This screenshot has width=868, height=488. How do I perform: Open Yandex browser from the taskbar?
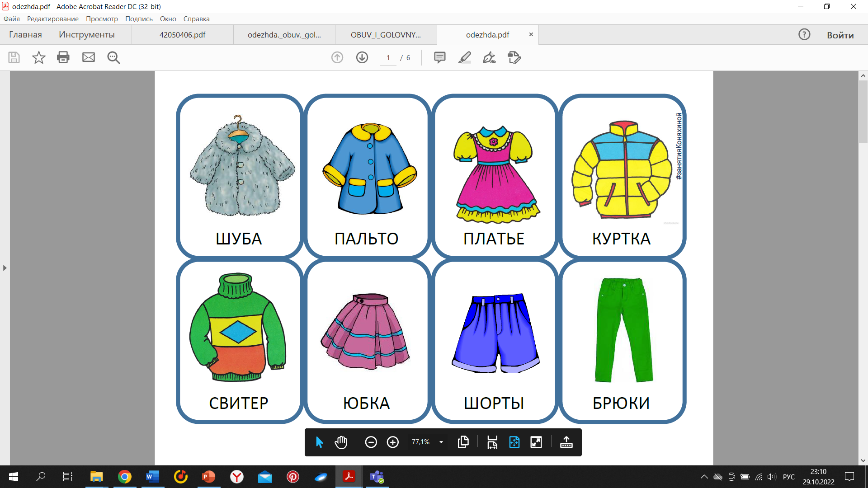click(237, 477)
